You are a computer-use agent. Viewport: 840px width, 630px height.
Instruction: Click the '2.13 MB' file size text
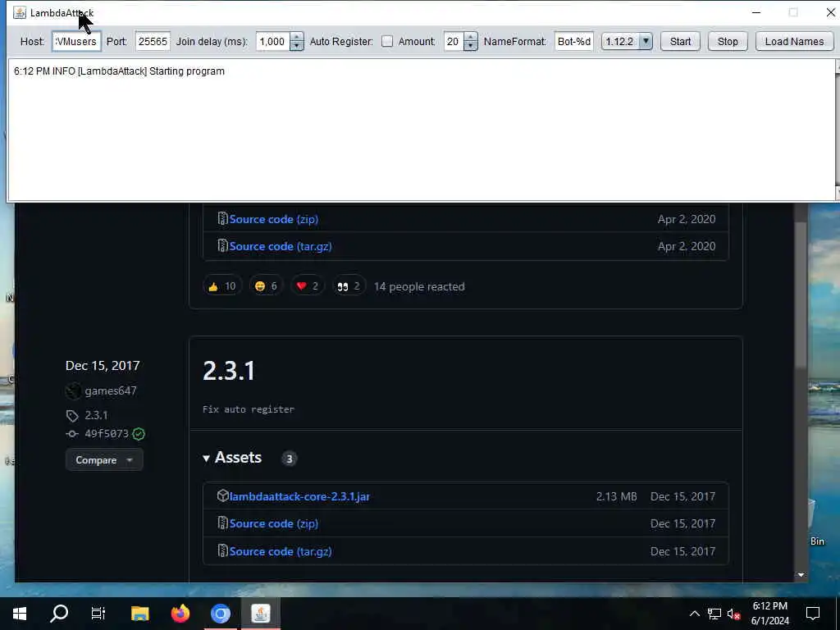click(x=617, y=496)
